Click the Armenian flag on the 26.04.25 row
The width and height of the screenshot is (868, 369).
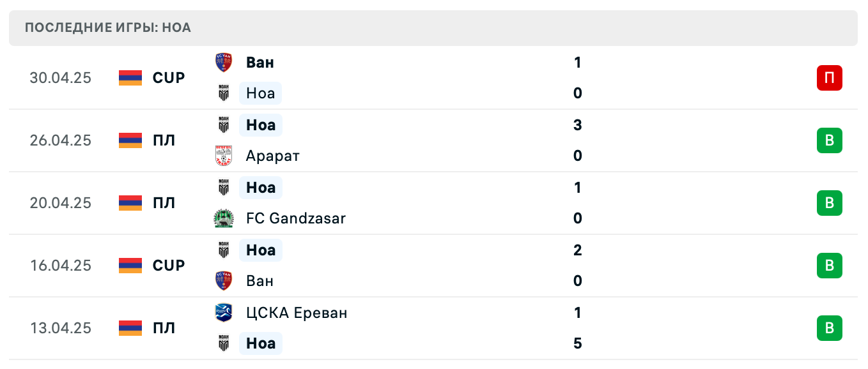(x=130, y=140)
